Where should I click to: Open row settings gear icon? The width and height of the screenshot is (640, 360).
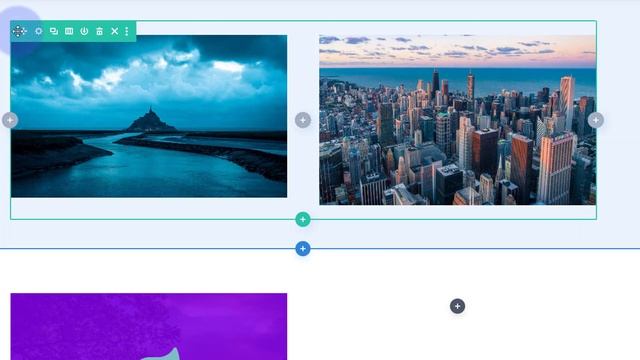[x=38, y=31]
